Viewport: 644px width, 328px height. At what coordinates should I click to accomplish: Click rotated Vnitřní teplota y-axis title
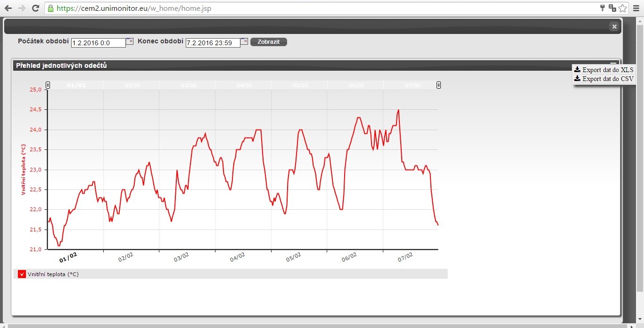23,170
